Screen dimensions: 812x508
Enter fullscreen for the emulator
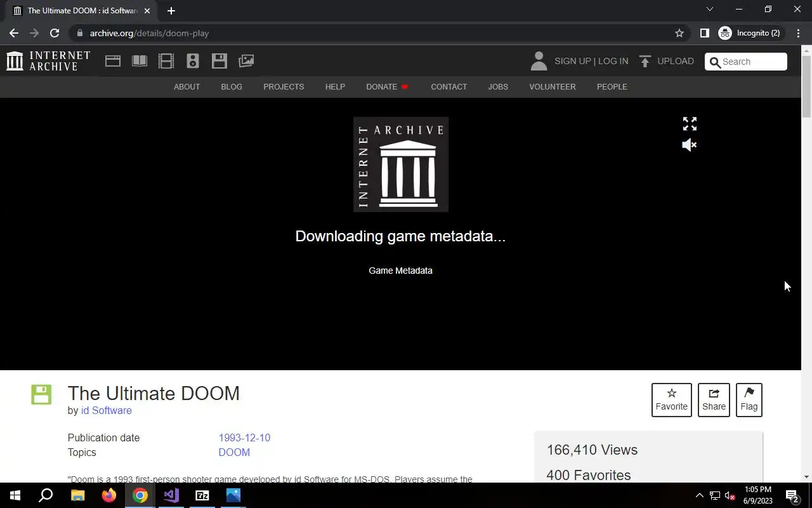point(690,124)
